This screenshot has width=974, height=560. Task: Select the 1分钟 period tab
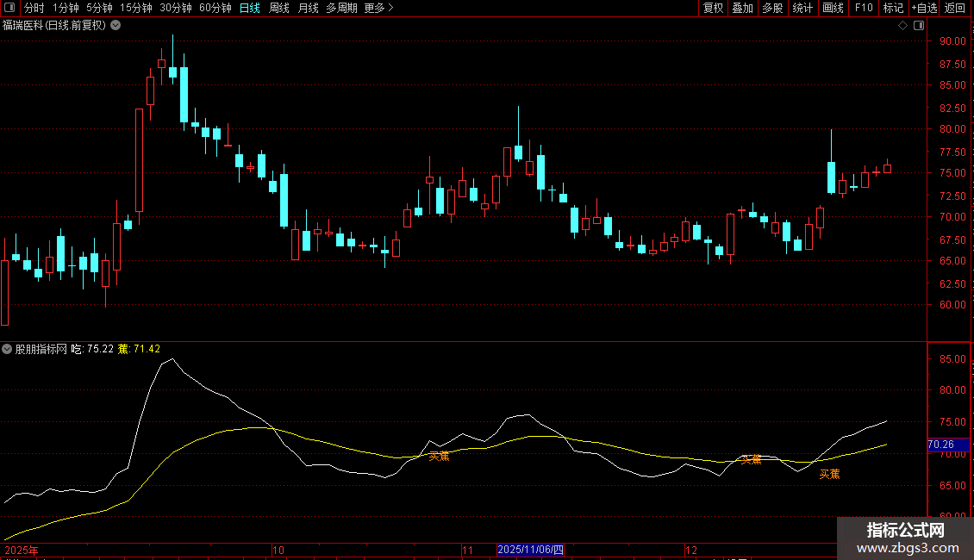pyautogui.click(x=66, y=8)
